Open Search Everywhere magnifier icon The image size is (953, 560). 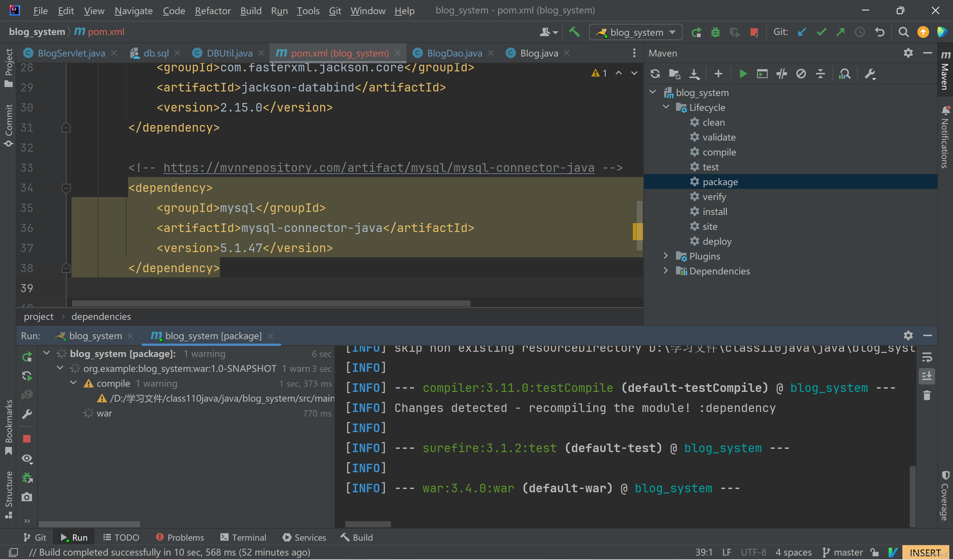pyautogui.click(x=903, y=32)
